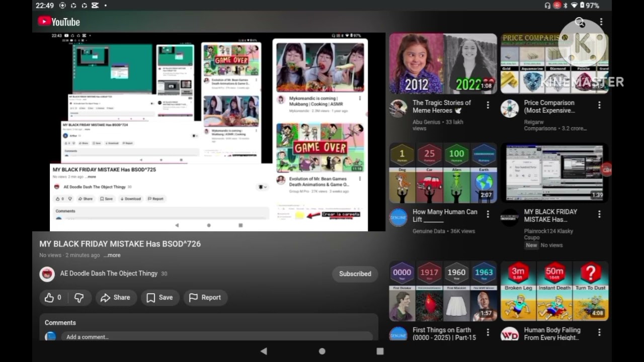The image size is (644, 362).
Task: Select 'No views · 2 minutes ago' text
Action: click(69, 255)
